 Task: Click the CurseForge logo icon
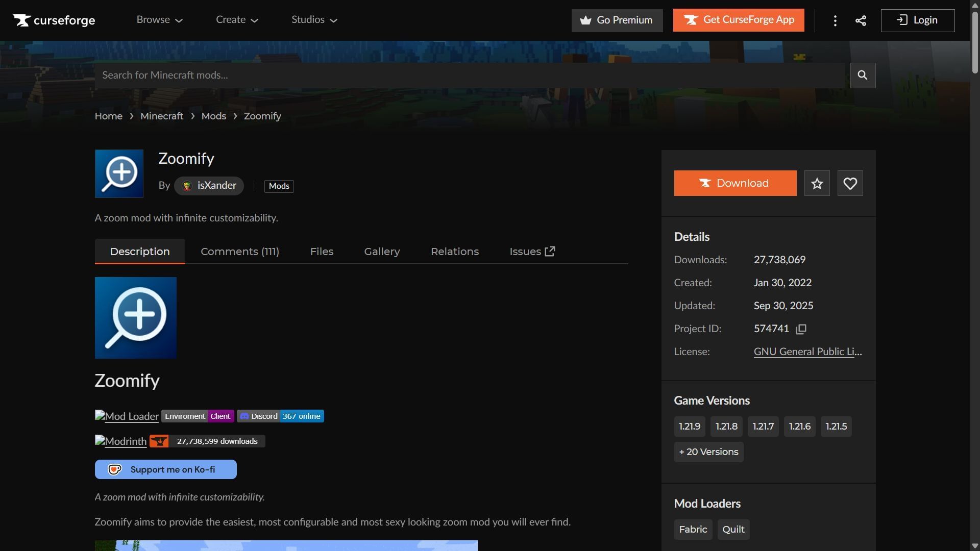21,20
